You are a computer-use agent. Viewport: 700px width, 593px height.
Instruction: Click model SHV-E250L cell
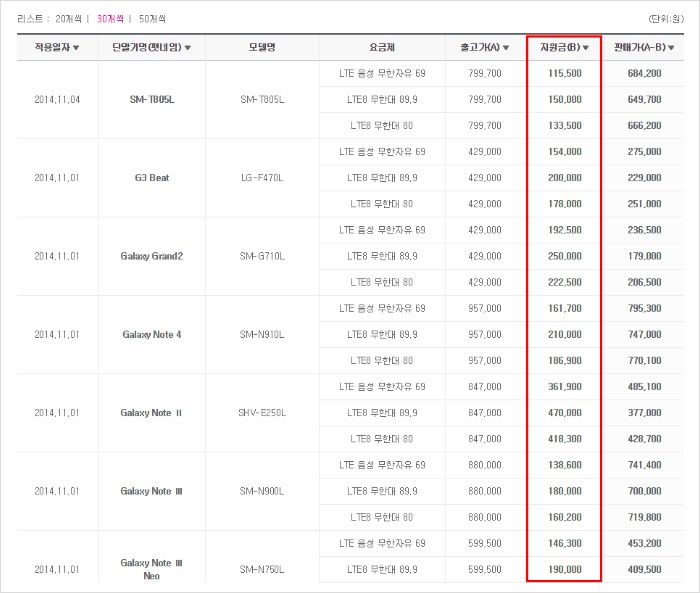coord(262,413)
